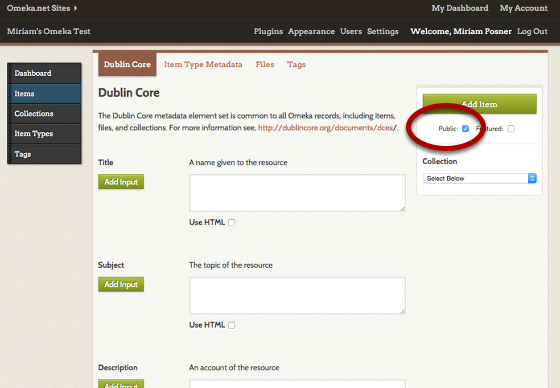This screenshot has height=388, width=560.
Task: Click into the Title text area
Action: pyautogui.click(x=298, y=193)
